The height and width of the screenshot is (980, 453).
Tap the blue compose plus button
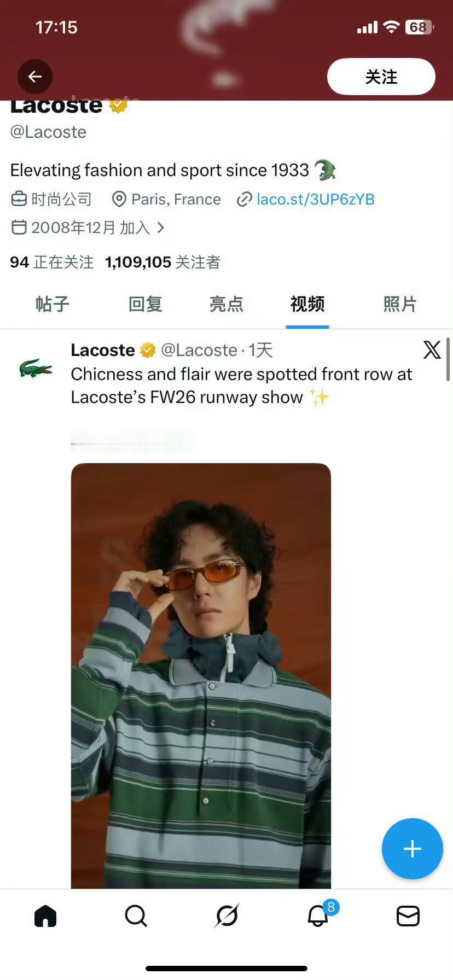412,849
